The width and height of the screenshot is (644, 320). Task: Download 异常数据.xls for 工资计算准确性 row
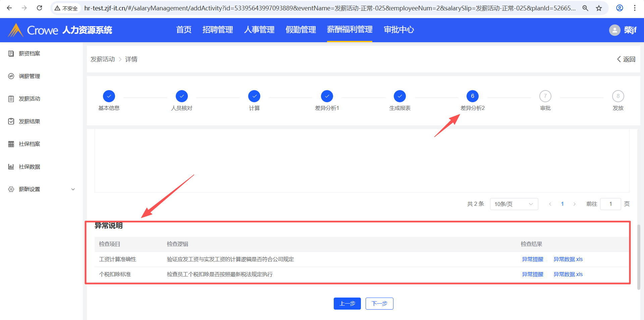[x=568, y=259]
